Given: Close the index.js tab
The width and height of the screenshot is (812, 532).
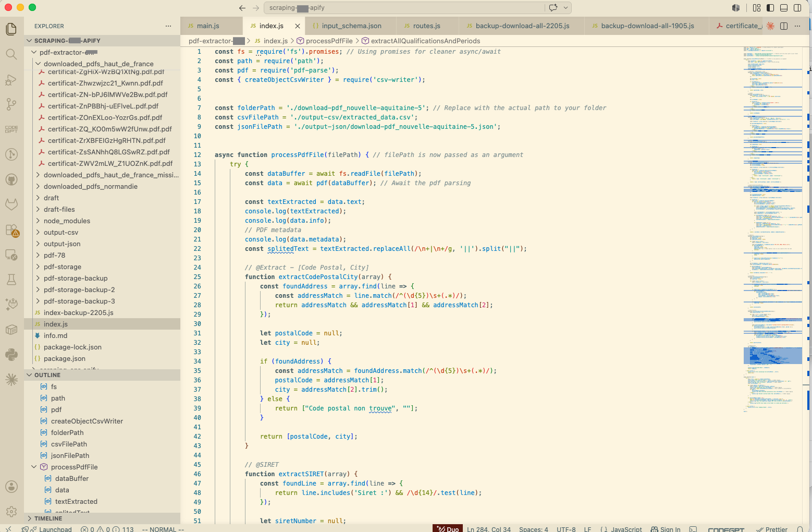Looking at the screenshot, I should pos(298,26).
